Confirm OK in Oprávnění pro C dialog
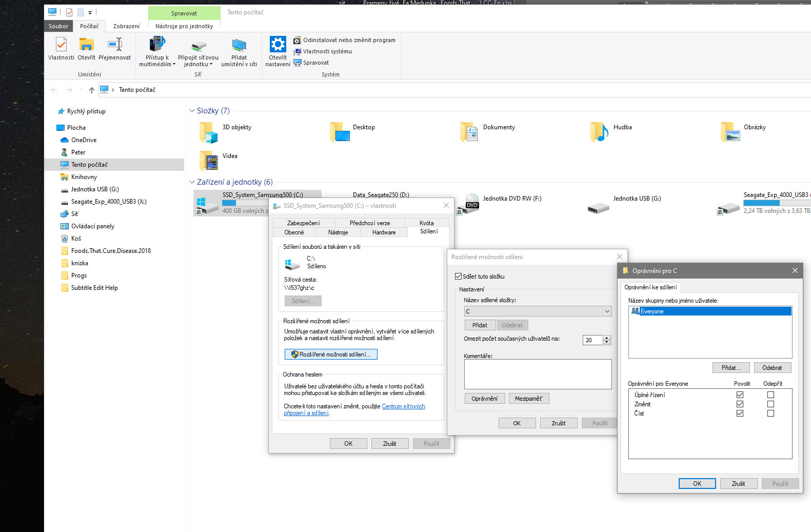This screenshot has width=811, height=532. [697, 484]
